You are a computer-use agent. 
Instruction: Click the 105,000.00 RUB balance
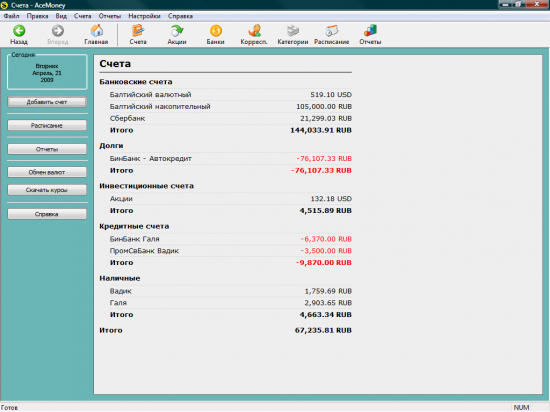click(x=324, y=107)
